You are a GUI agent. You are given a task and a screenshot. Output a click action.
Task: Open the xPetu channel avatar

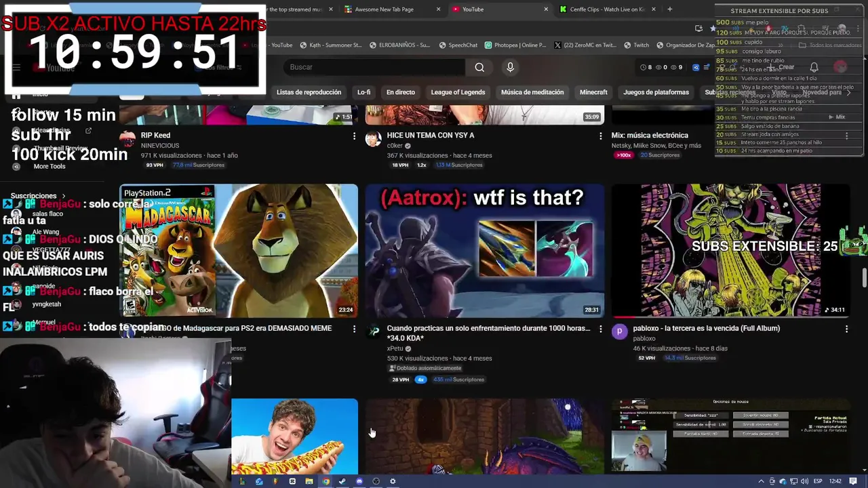tap(374, 331)
